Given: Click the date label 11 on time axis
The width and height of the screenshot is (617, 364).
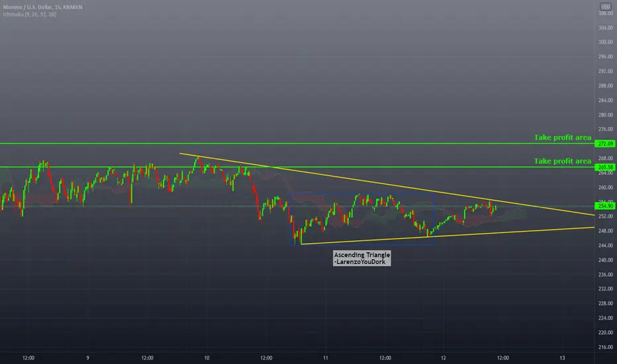Looking at the screenshot, I should 326,357.
